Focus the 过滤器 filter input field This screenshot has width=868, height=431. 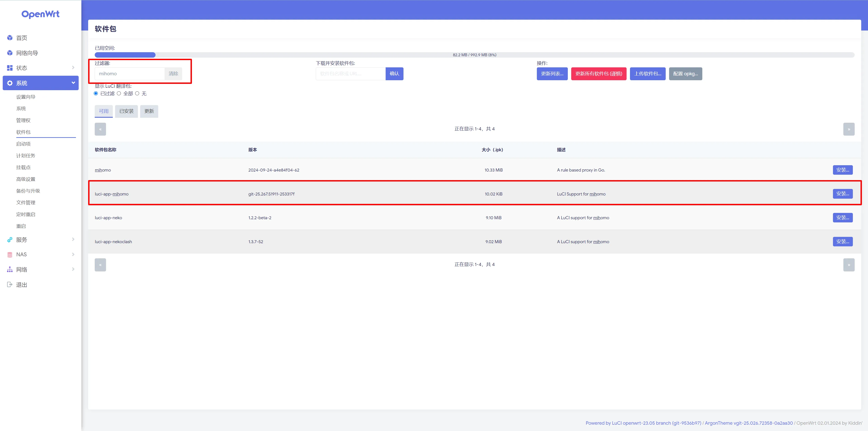(129, 74)
